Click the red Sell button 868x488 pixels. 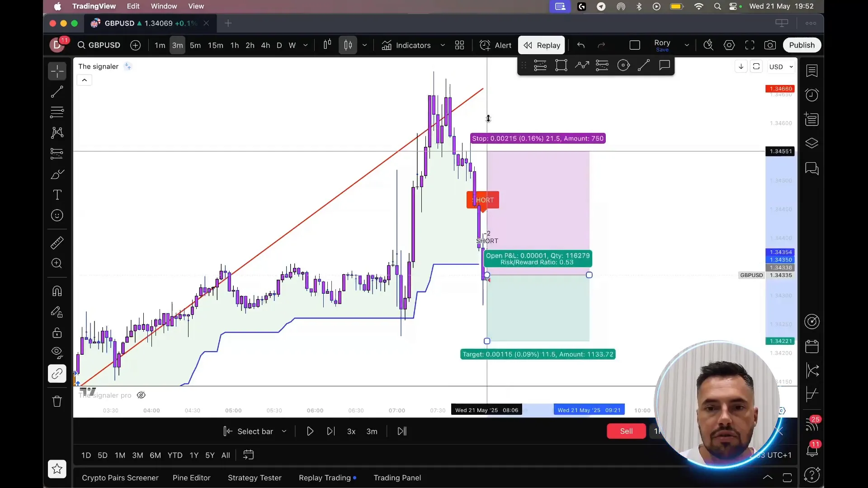pyautogui.click(x=626, y=431)
